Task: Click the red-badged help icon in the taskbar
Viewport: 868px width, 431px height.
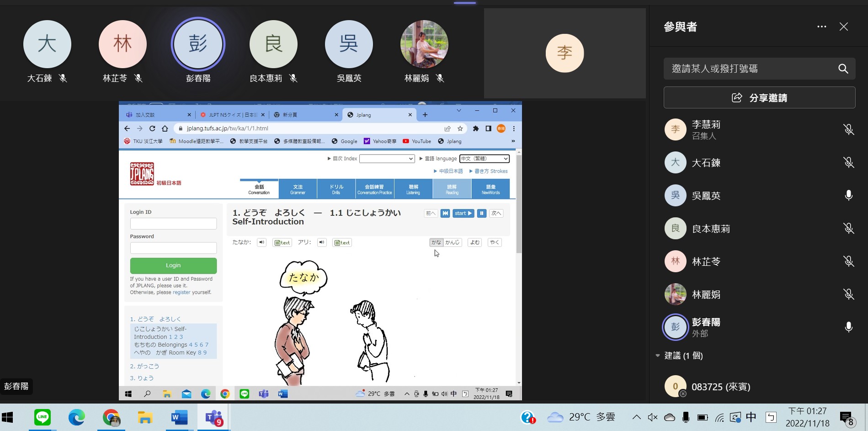Action: click(x=528, y=417)
